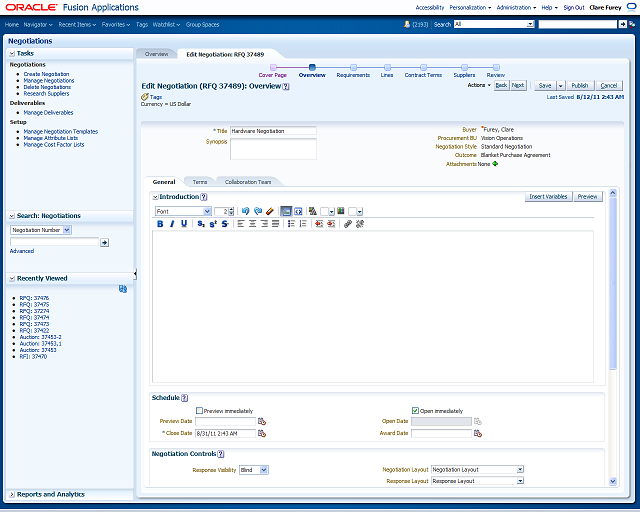The width and height of the screenshot is (640, 512).
Task: Click the font size stepper up arrow
Action: pyautogui.click(x=231, y=209)
